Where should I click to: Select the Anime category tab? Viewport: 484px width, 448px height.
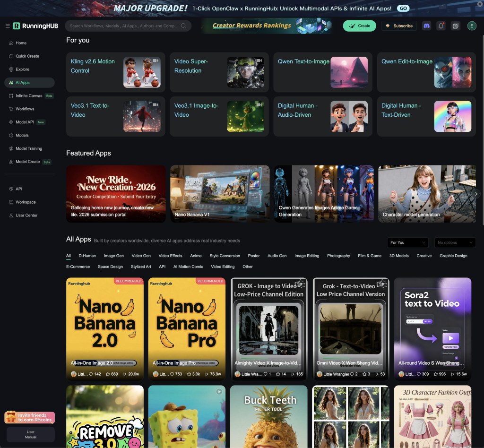(x=196, y=256)
